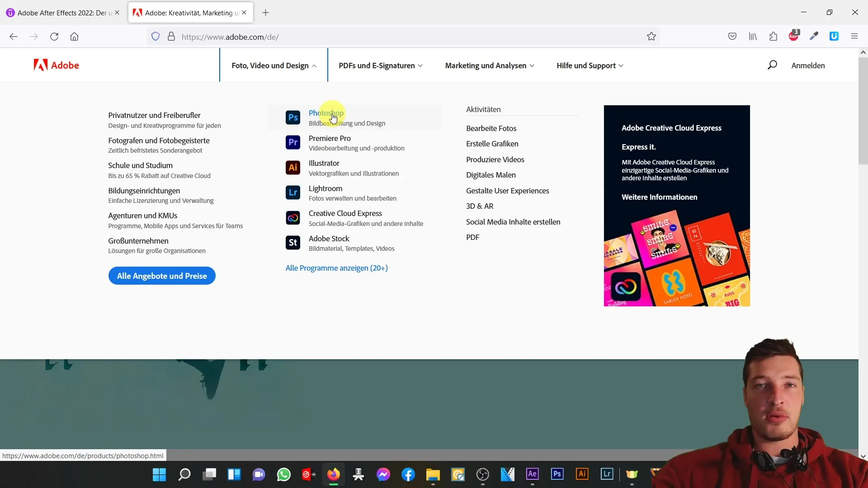Open the Adblock Plus extension icon
Screen dimensions: 868x488
click(794, 36)
